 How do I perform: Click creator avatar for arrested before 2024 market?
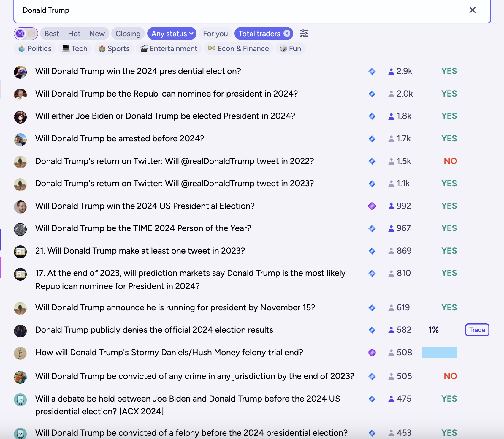[20, 140]
